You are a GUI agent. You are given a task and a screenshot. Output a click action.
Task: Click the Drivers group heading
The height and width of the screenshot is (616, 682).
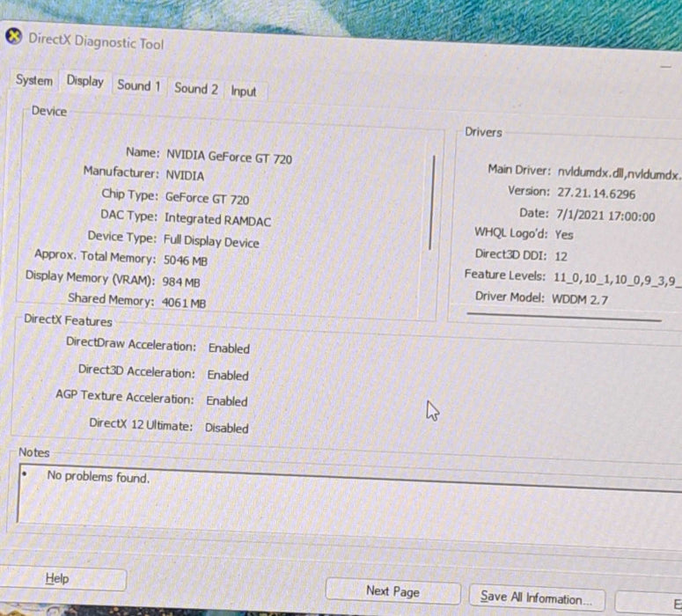tap(483, 132)
